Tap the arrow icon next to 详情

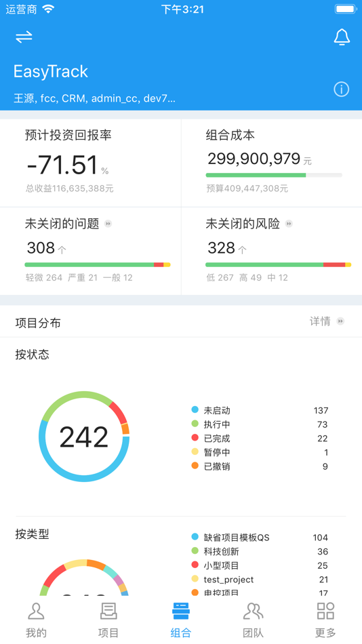tap(340, 321)
